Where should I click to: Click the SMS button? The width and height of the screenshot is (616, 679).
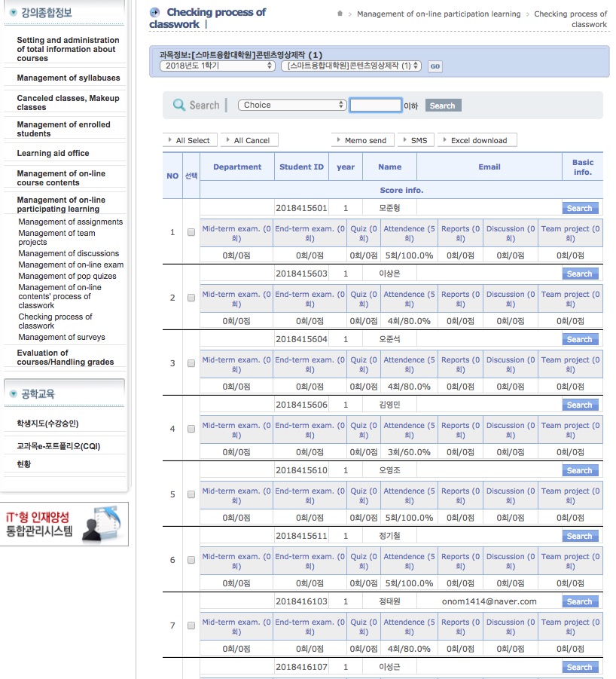tap(416, 140)
